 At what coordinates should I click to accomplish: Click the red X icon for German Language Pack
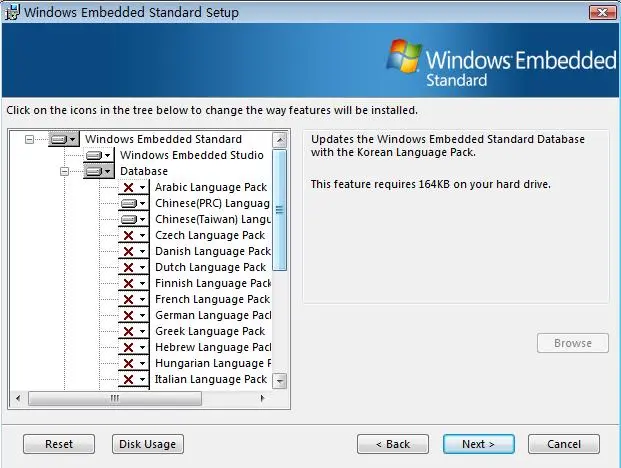(x=128, y=316)
